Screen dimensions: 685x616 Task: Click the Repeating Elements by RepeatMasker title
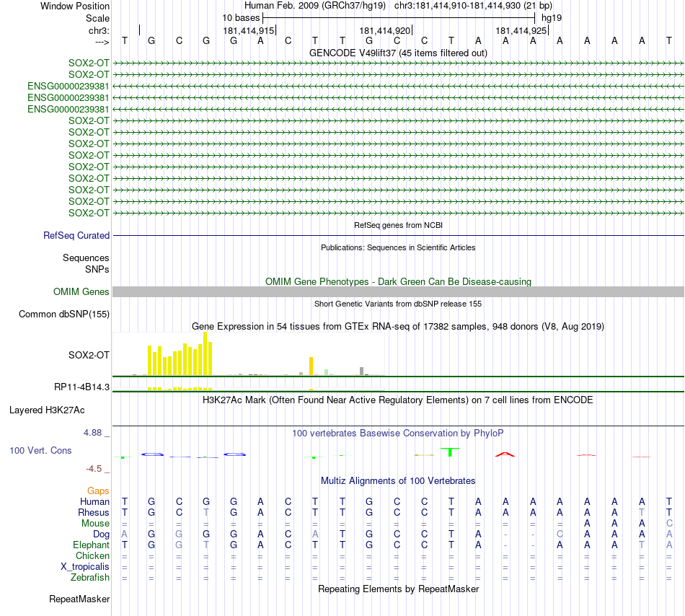[x=398, y=589]
